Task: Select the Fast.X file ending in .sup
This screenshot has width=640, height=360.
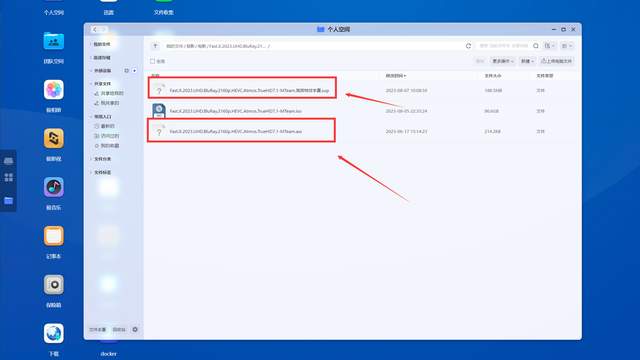Action: coord(249,90)
